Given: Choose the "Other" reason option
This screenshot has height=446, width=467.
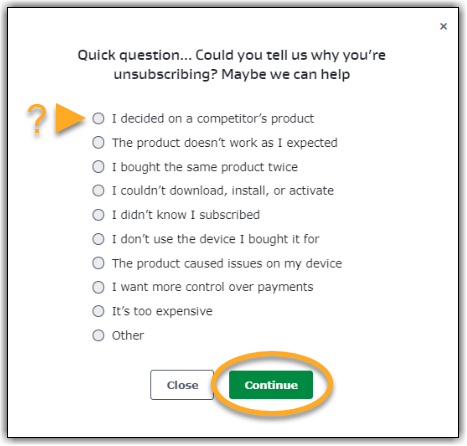Looking at the screenshot, I should [98, 335].
